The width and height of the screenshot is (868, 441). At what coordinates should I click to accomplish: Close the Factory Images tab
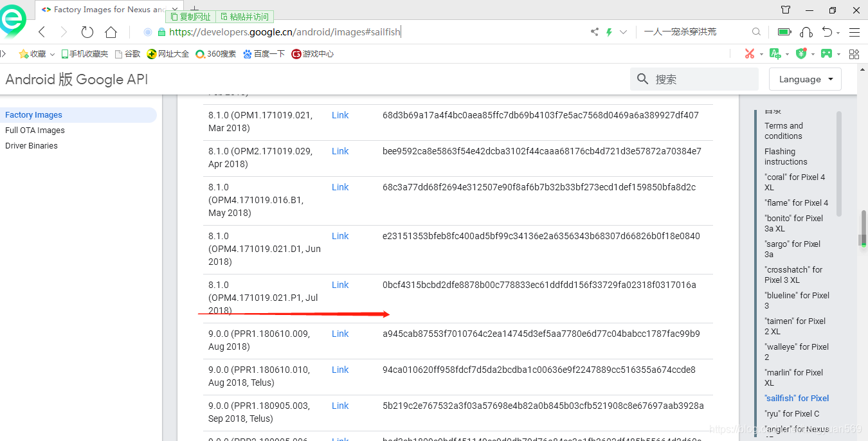[x=174, y=10]
